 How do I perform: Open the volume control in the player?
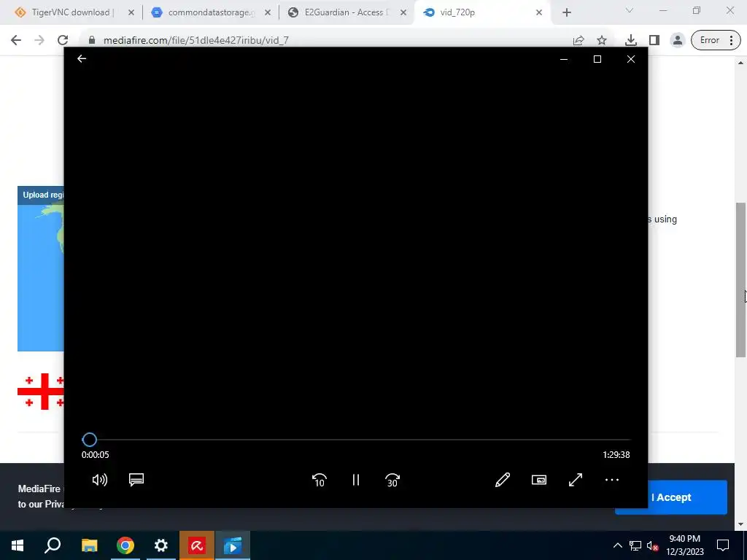tap(99, 480)
